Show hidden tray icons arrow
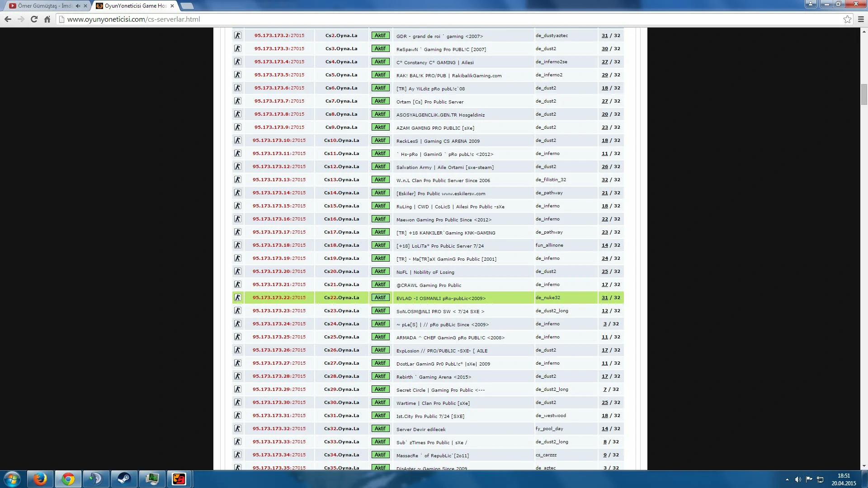Image resolution: width=868 pixels, height=488 pixels. pyautogui.click(x=787, y=479)
